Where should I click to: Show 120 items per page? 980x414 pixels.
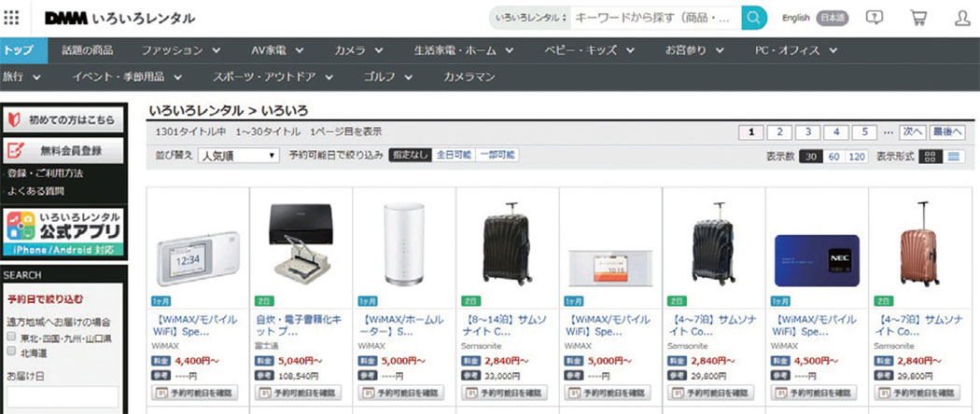click(857, 157)
